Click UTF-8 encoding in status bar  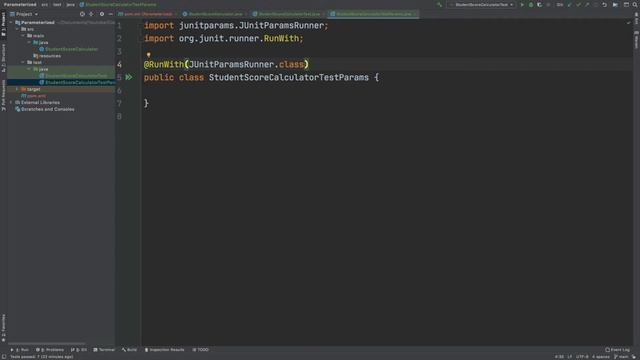[582, 357]
